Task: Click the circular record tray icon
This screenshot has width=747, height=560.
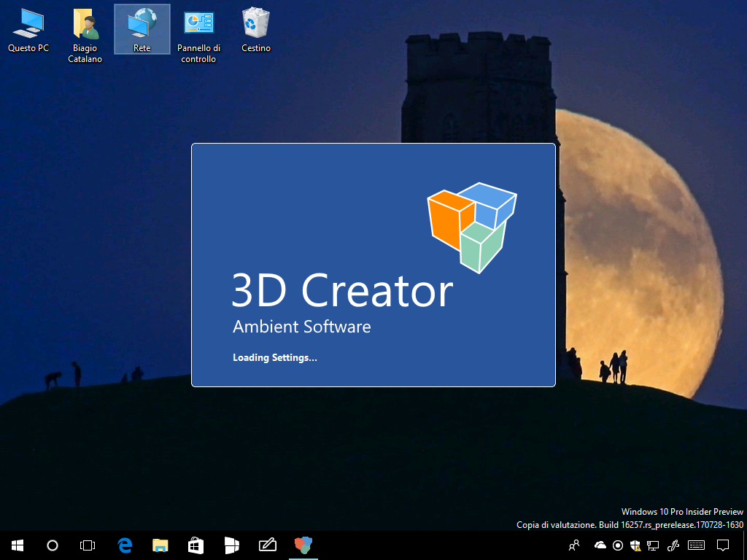Action: point(618,545)
